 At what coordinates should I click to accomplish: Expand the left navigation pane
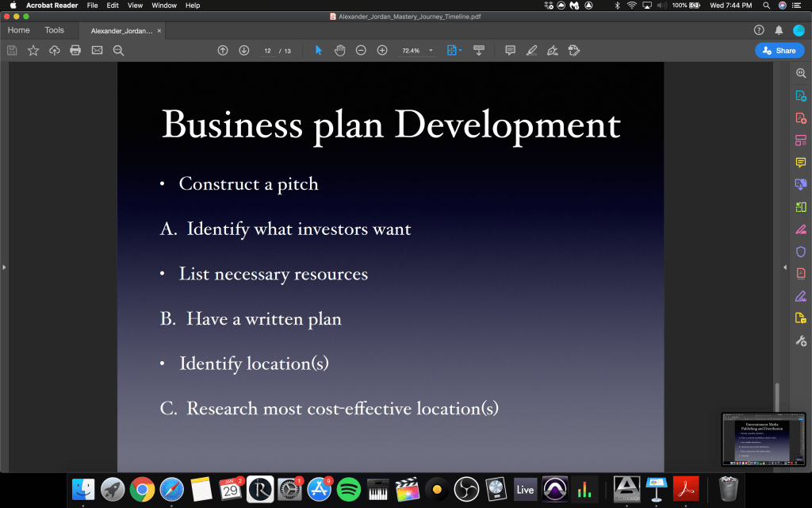click(x=4, y=267)
